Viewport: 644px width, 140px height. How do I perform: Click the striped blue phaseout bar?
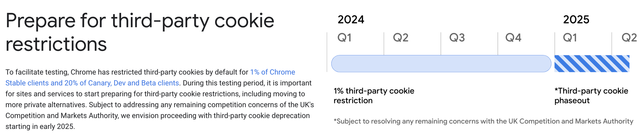[x=592, y=64]
